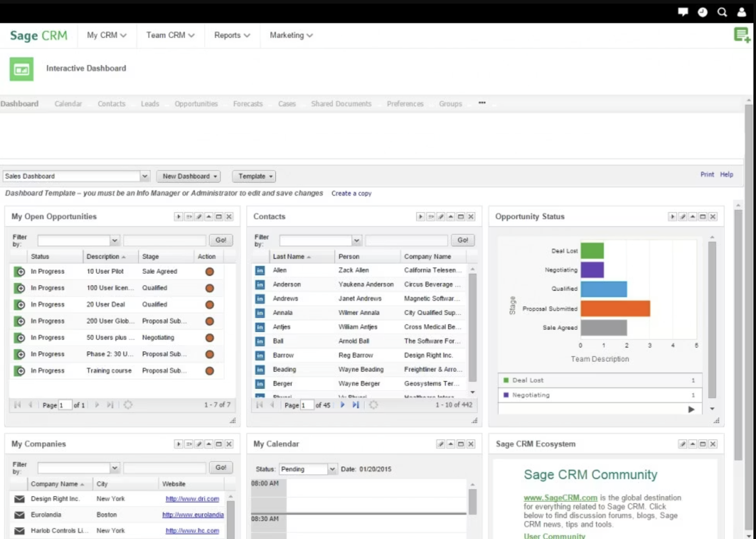The image size is (756, 539).
Task: Expand Filter by dropdown in Contacts
Action: click(x=357, y=241)
